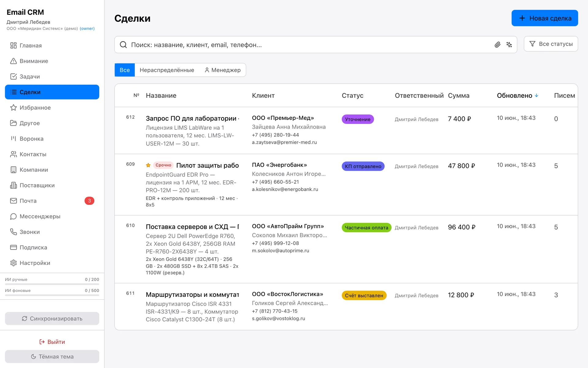Open Настройки settings

point(52,263)
